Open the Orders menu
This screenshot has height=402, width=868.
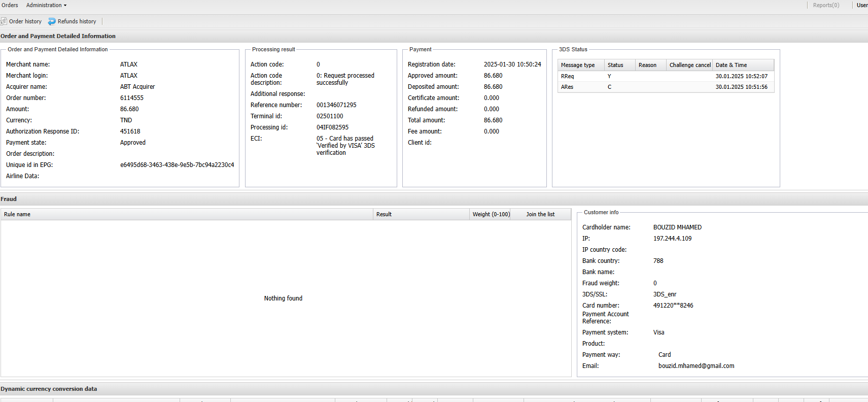click(10, 5)
